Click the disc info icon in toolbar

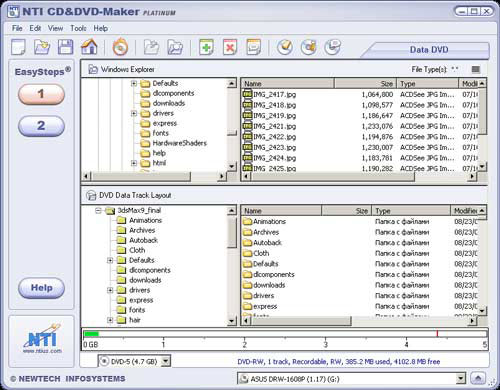tap(332, 47)
